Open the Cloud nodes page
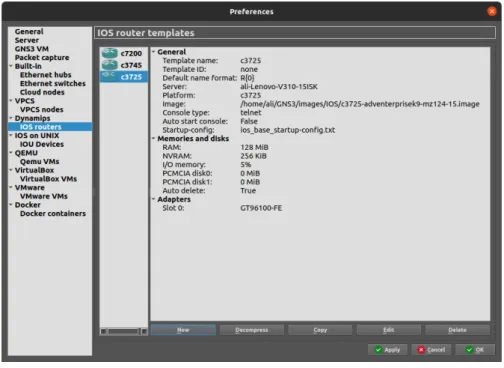 pos(42,92)
